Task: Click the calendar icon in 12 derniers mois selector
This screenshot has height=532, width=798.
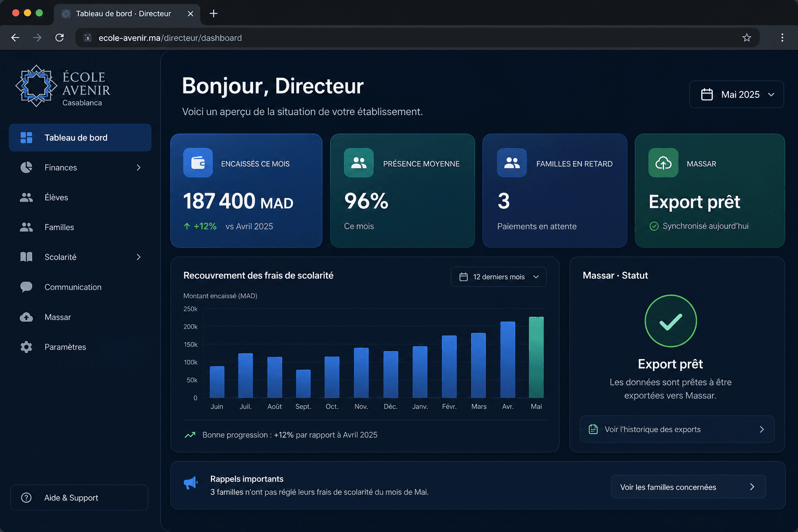Action: click(x=464, y=277)
